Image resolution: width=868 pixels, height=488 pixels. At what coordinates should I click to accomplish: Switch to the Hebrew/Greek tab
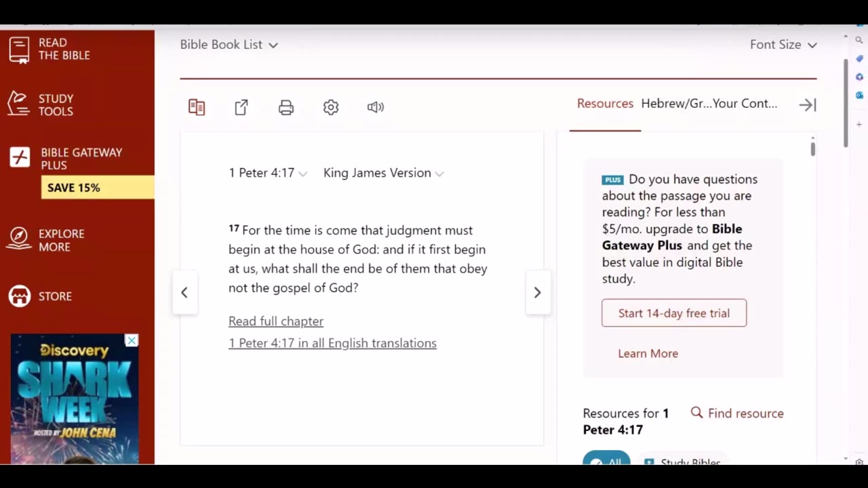pos(676,104)
